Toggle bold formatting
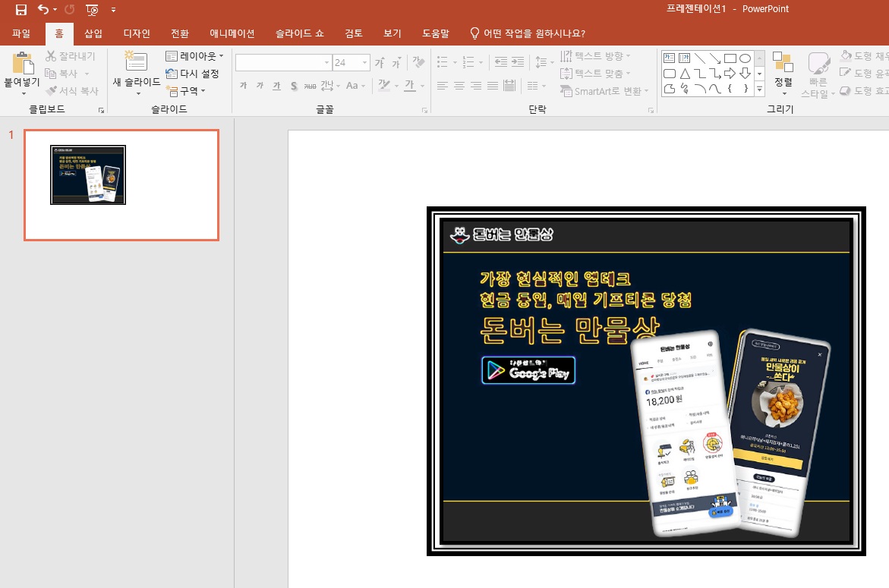 point(243,86)
